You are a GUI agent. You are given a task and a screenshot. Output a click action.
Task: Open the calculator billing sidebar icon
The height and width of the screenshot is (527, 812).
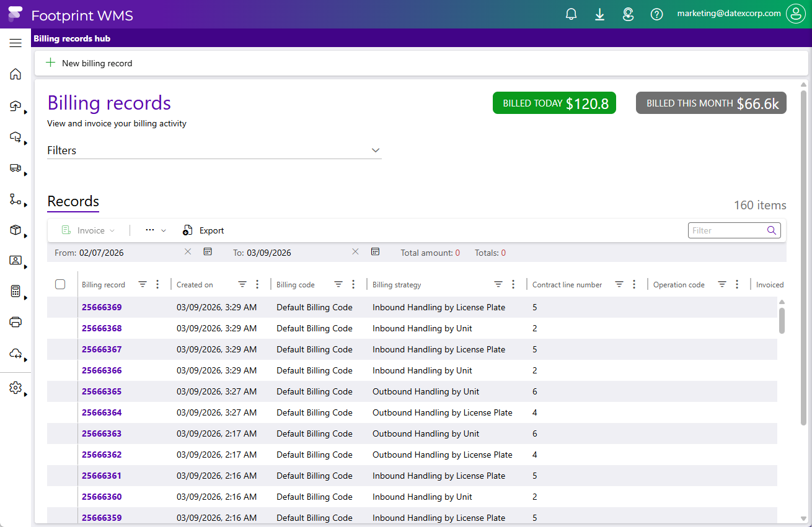click(x=15, y=292)
